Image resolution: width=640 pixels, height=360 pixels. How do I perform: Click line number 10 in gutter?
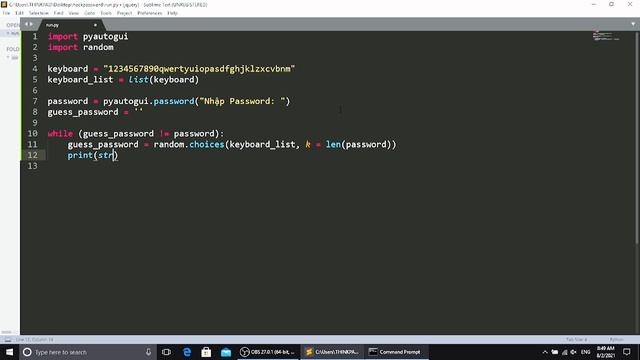click(32, 133)
